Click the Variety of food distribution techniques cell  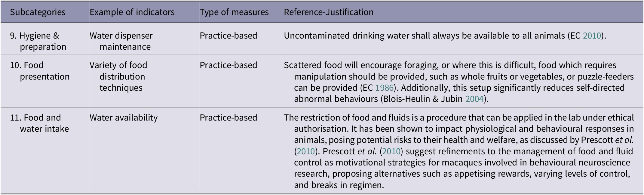click(118, 77)
